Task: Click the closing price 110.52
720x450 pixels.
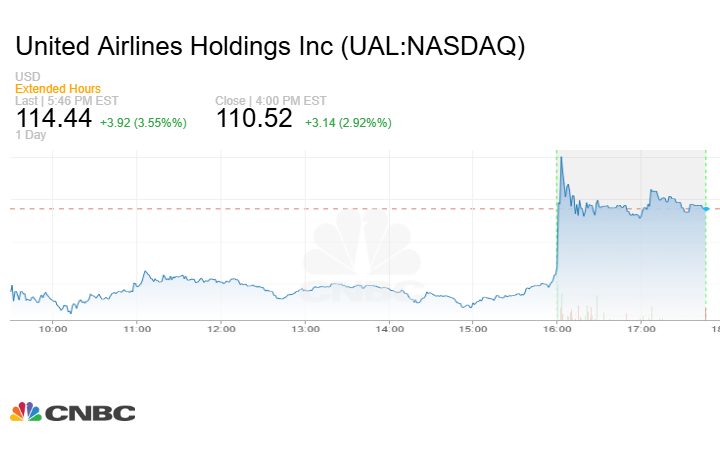Action: click(x=254, y=119)
